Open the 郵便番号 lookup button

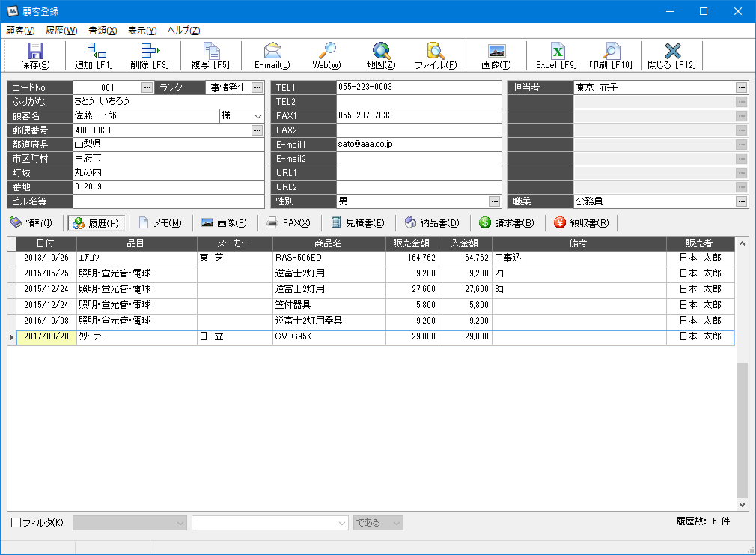(257, 130)
